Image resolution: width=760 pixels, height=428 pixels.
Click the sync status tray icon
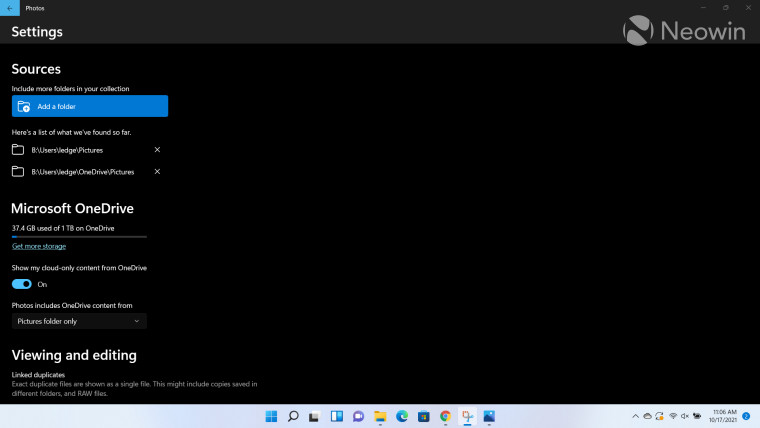coord(660,416)
